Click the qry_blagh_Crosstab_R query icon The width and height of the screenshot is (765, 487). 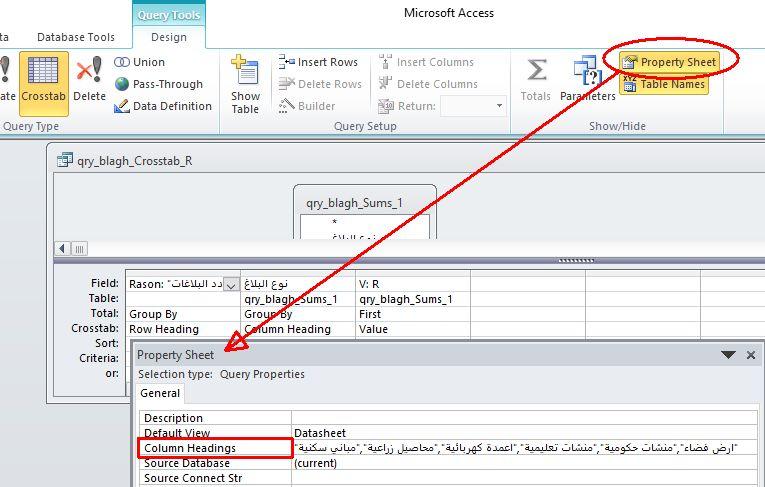pos(64,161)
